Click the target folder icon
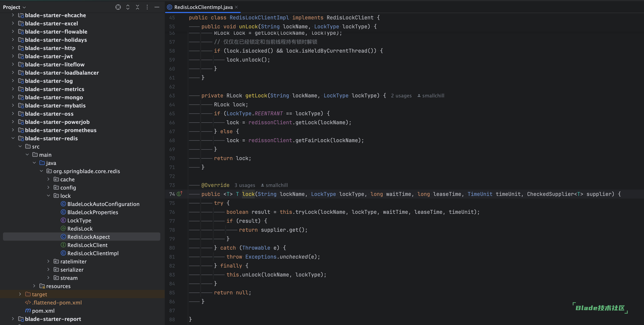Screen dimensions: 644x325 (28, 294)
